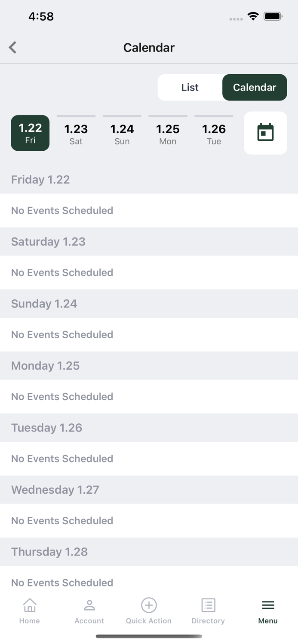298x644 pixels.
Task: Select Tuesday 1.26 date chip
Action: 214,134
